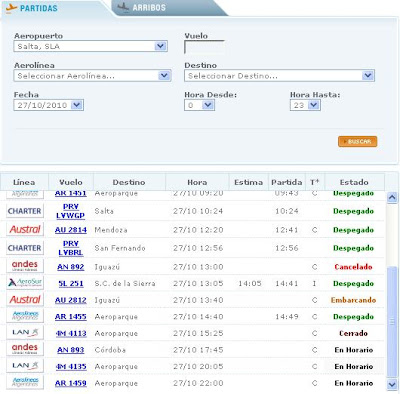Switch to the Partidas tab
The height and width of the screenshot is (394, 400).
(32, 8)
